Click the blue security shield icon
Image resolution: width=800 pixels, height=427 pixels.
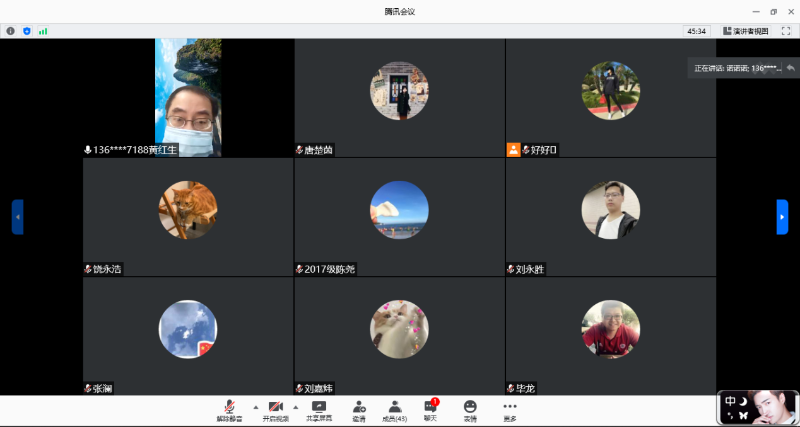click(x=27, y=31)
